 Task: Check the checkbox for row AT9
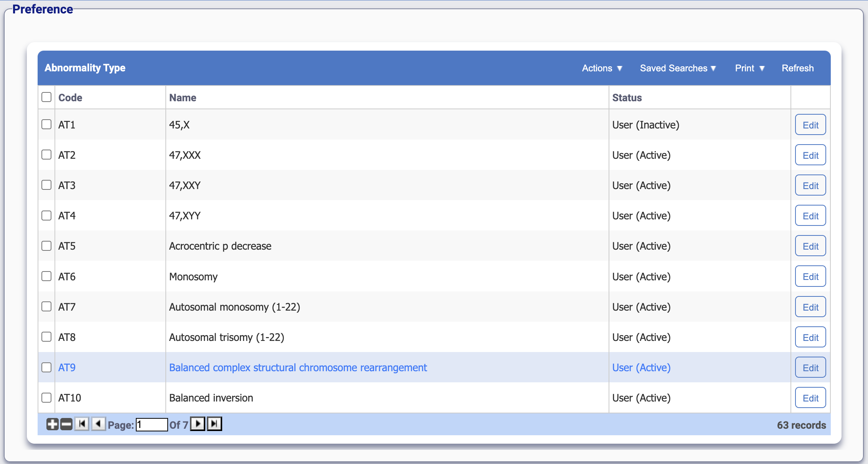tap(46, 367)
